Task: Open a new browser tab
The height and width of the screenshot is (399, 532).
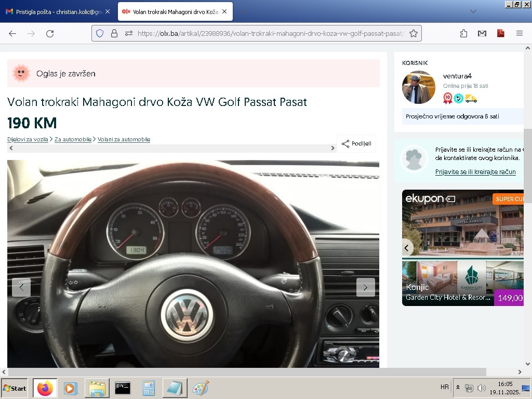Action: pyautogui.click(x=244, y=12)
